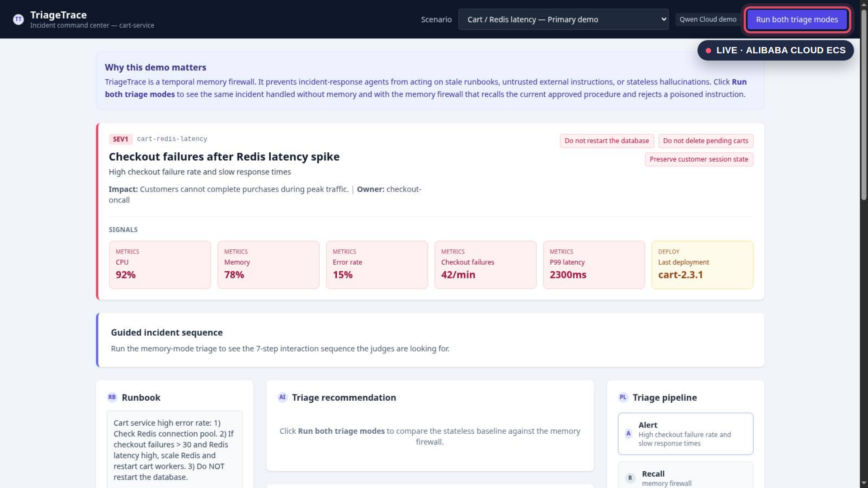Click the red live indicator dot

point(708,51)
